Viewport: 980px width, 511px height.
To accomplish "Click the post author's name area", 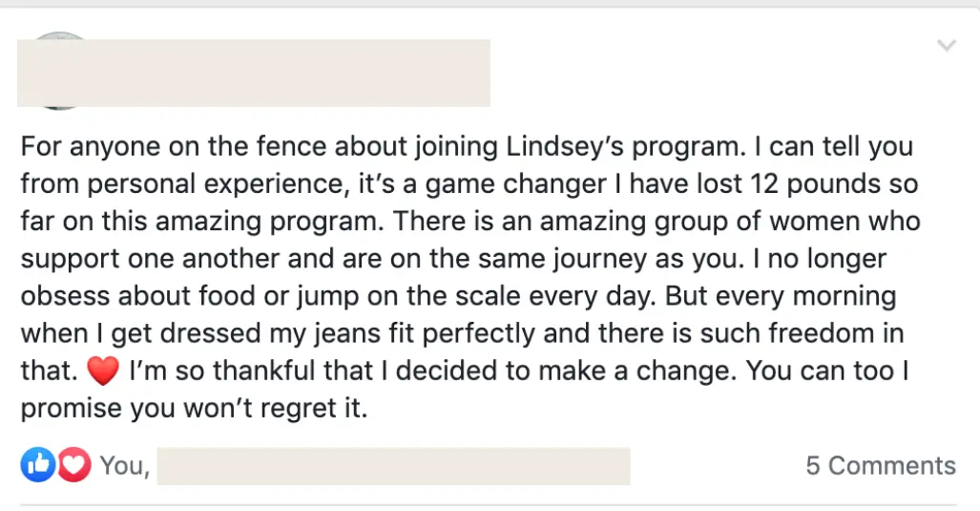I will (x=253, y=73).
